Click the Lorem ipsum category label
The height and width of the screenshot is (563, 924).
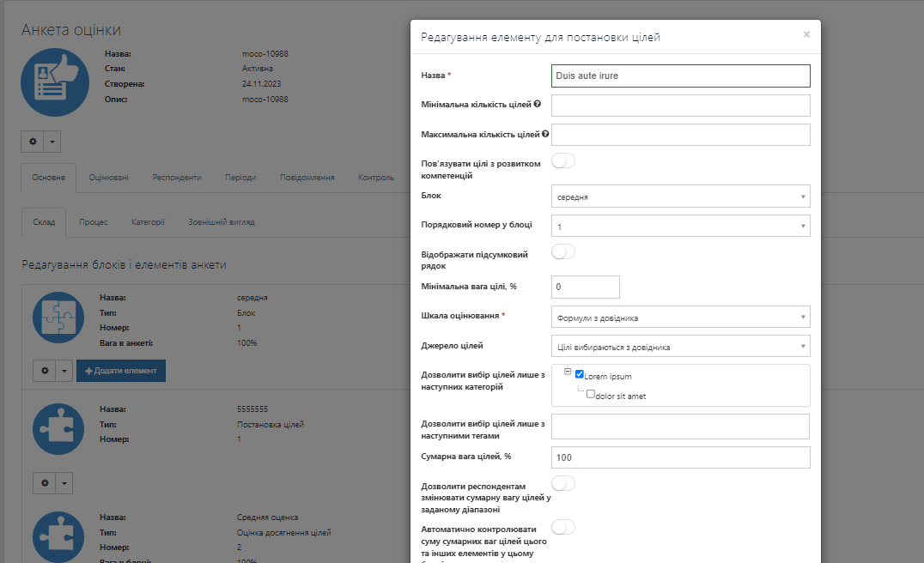pos(607,376)
